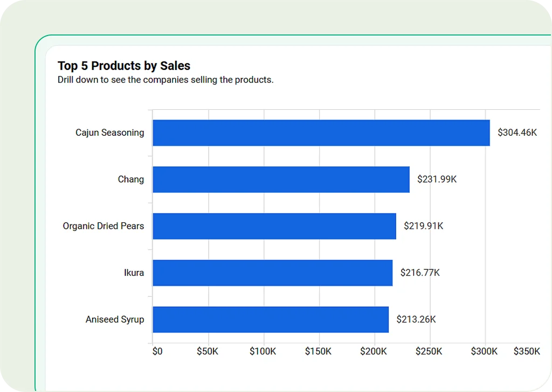Click the Cajun Seasoning axis label
This screenshot has height=392, width=552.
(x=110, y=133)
